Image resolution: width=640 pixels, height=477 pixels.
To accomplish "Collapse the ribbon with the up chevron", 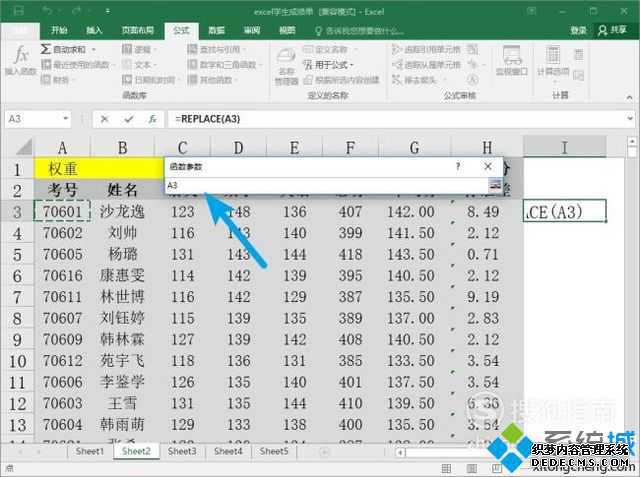I will (629, 97).
